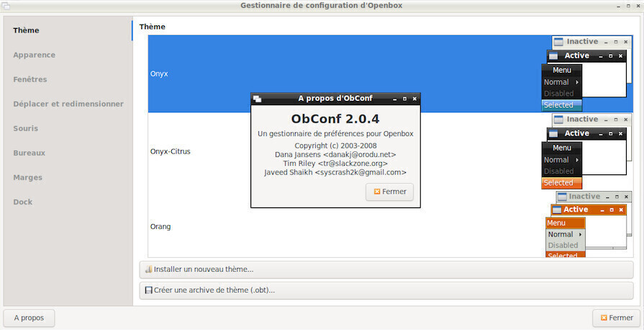The width and height of the screenshot is (644, 330).
Task: Click Installer un nouveau thème button
Action: [x=386, y=269]
